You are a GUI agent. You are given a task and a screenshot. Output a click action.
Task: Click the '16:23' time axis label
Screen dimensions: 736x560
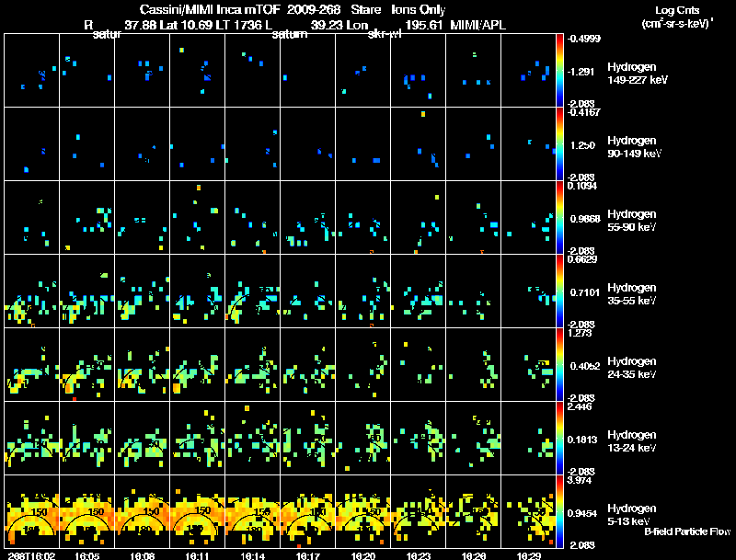[419, 555]
